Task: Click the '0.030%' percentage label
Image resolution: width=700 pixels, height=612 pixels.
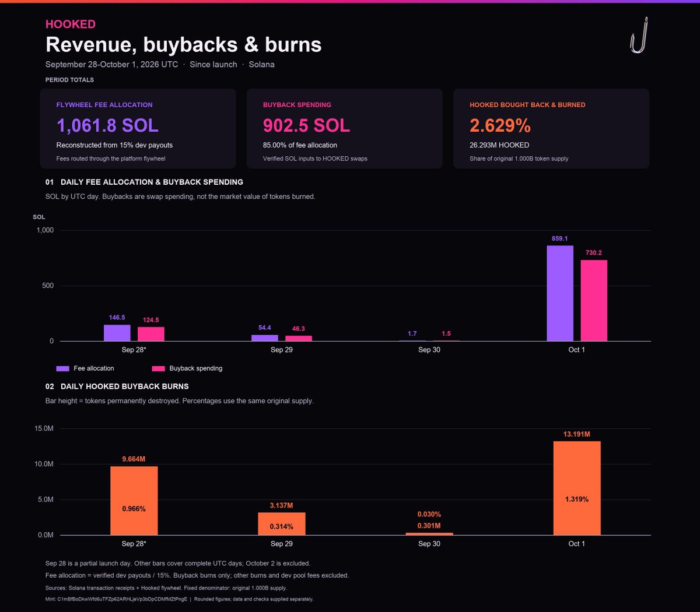Action: (x=429, y=515)
